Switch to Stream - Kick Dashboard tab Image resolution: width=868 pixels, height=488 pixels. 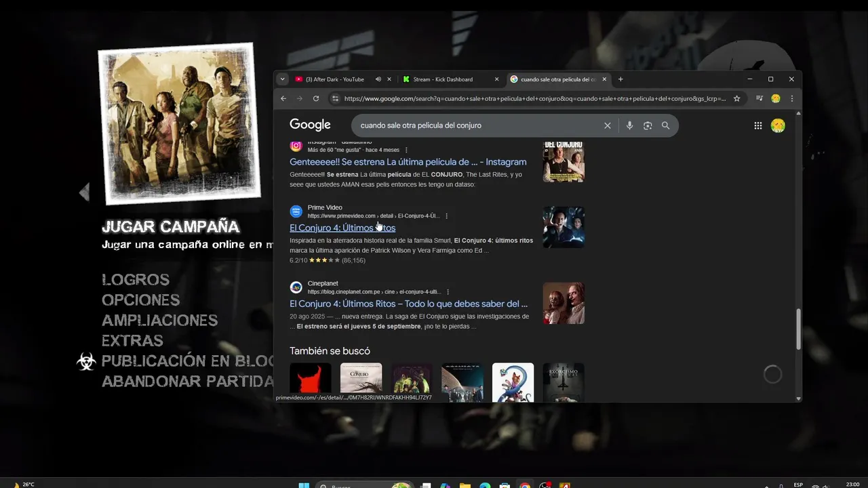point(443,79)
